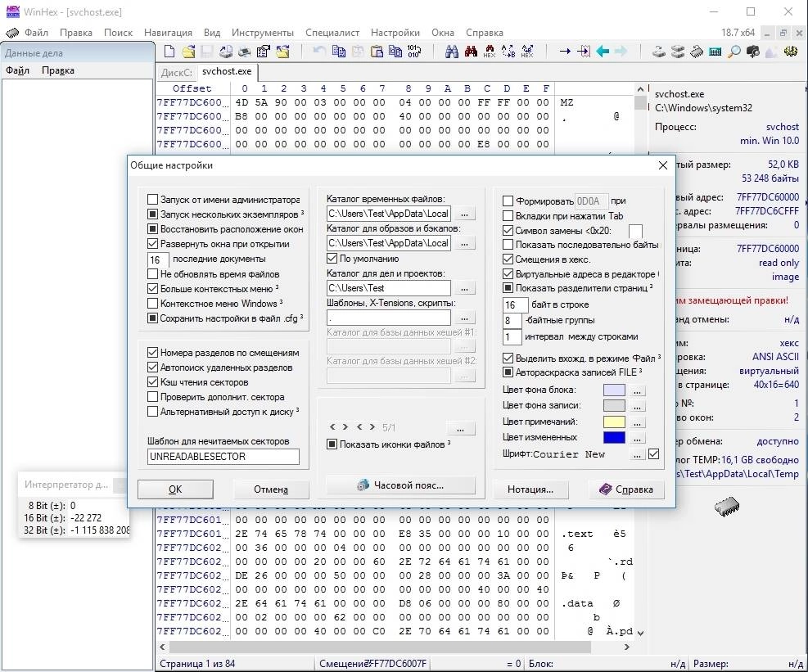The width and height of the screenshot is (808, 672).
Task: Open General Options gear toolbar icon
Action: point(791,51)
